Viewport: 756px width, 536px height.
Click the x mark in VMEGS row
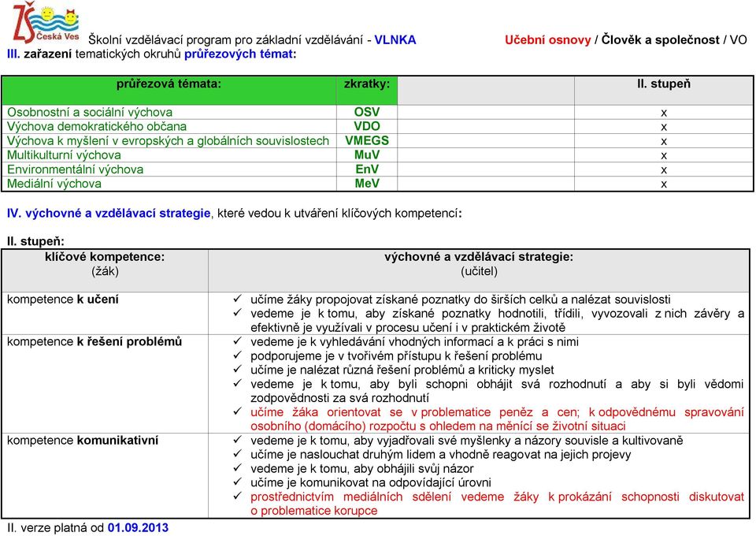[664, 141]
